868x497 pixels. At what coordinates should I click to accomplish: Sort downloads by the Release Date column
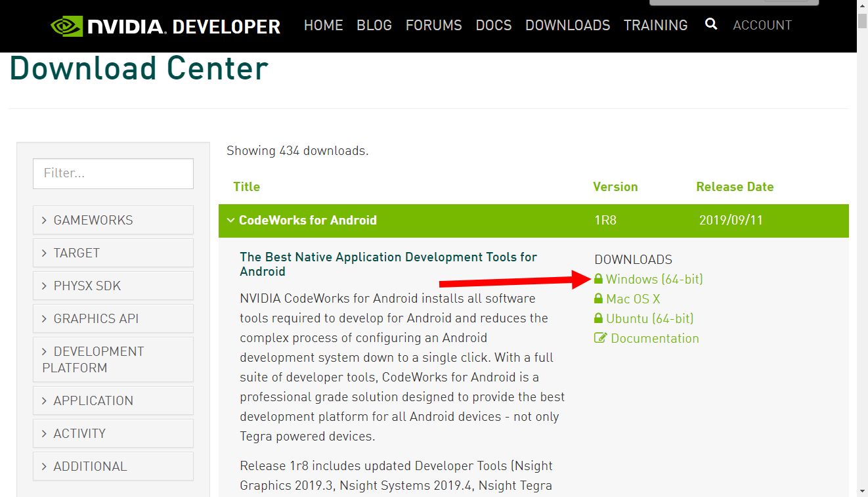tap(735, 186)
